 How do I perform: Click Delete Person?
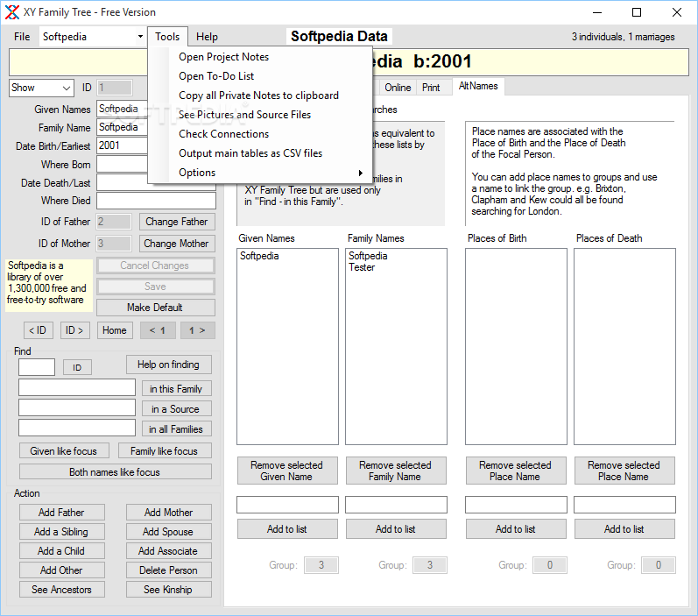pyautogui.click(x=169, y=570)
